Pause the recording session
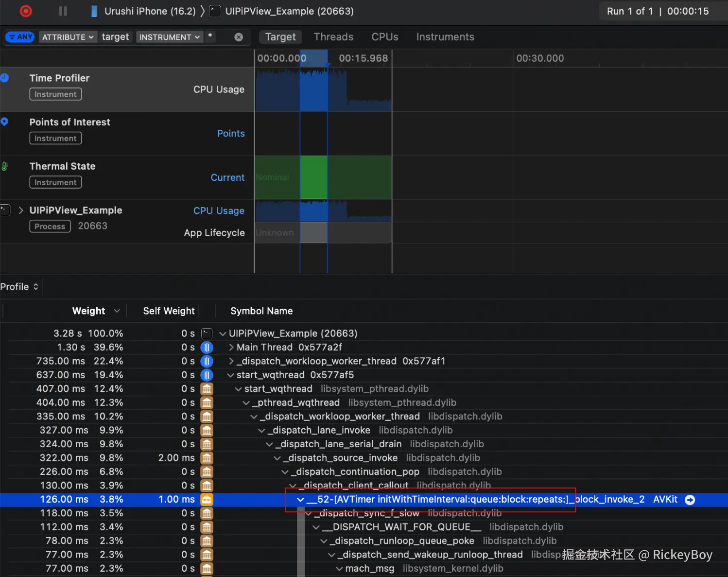The height and width of the screenshot is (577, 728). [x=63, y=11]
